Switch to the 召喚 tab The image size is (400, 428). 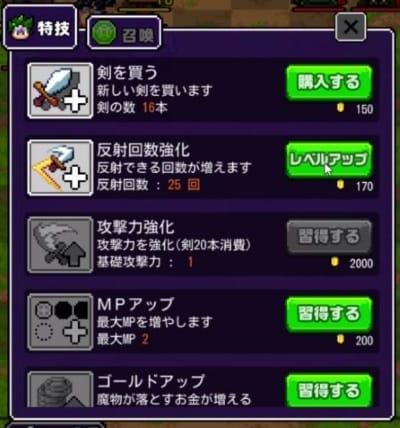(124, 33)
